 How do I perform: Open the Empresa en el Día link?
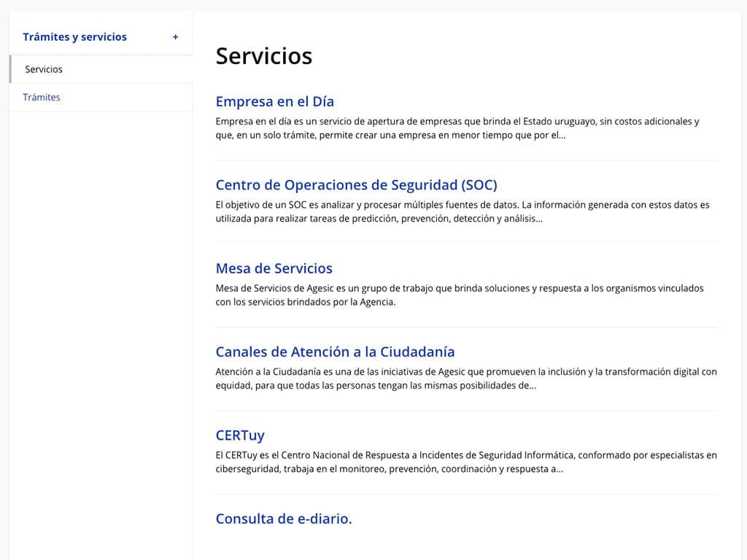point(274,101)
